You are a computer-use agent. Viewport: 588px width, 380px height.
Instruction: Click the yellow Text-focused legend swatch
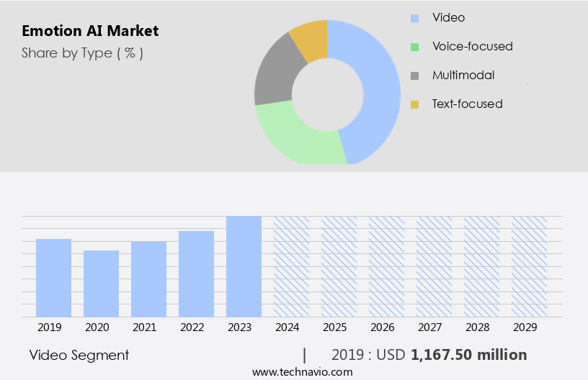(414, 104)
